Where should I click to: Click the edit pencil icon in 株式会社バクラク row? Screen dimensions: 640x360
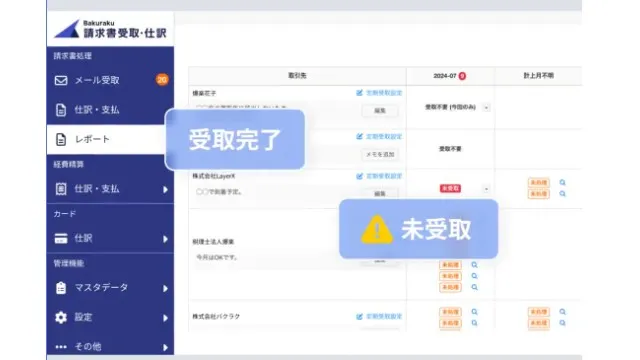[359, 316]
